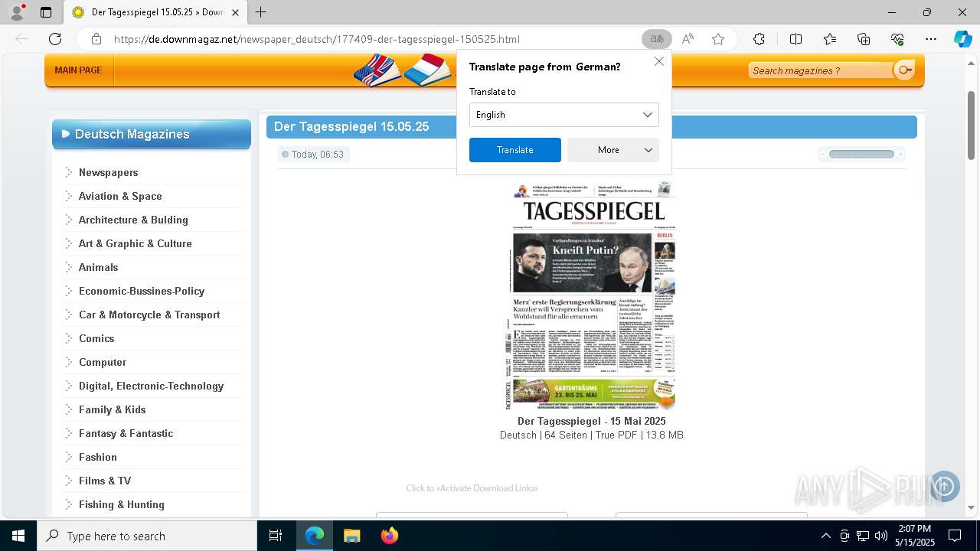The height and width of the screenshot is (551, 980).
Task: Open the Newspapers category
Action: 108,172
